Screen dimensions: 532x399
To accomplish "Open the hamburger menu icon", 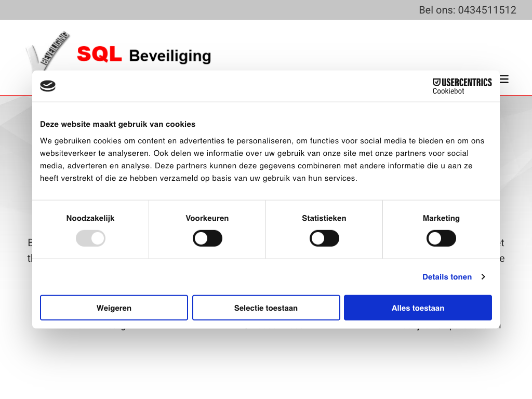I will [x=504, y=79].
